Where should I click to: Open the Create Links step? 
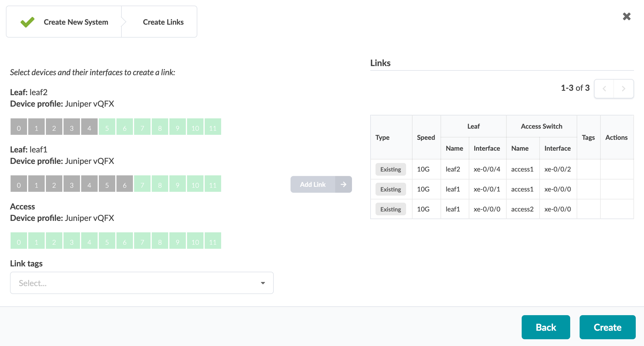click(x=163, y=22)
